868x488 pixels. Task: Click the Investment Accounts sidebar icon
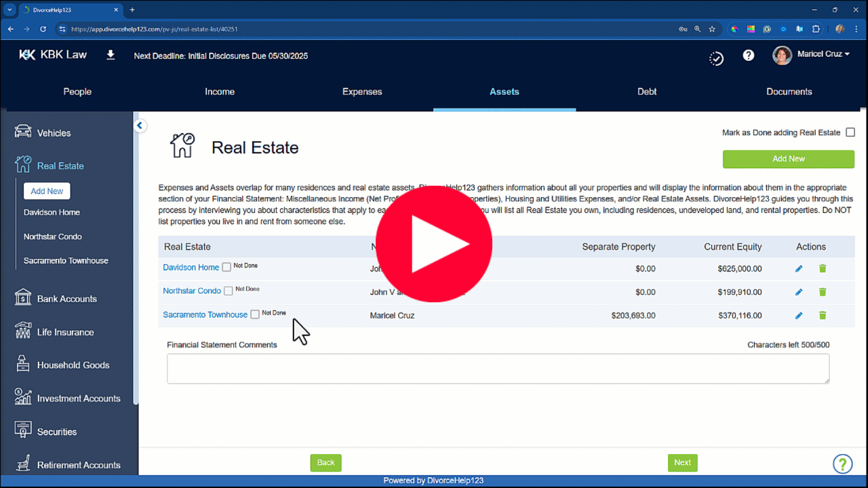click(22, 398)
